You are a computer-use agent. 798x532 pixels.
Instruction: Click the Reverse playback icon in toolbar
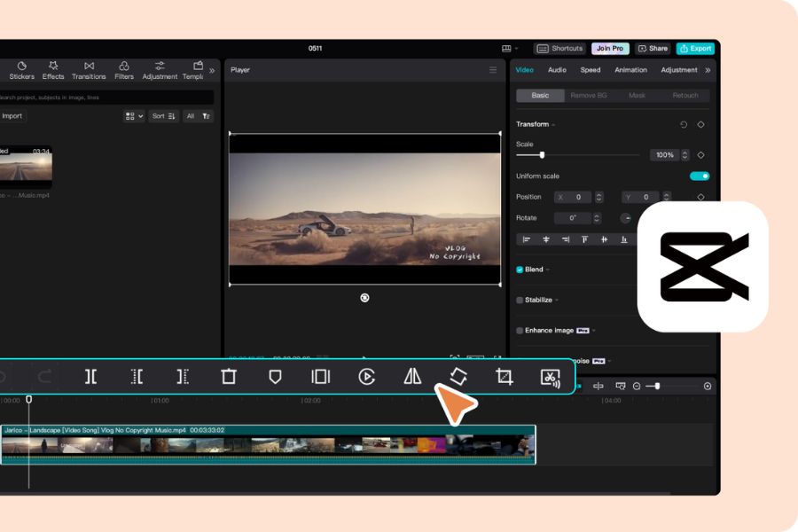366,377
